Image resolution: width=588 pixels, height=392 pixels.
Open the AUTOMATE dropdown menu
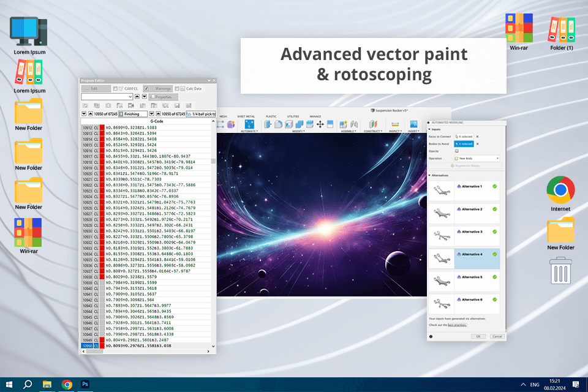(x=249, y=131)
